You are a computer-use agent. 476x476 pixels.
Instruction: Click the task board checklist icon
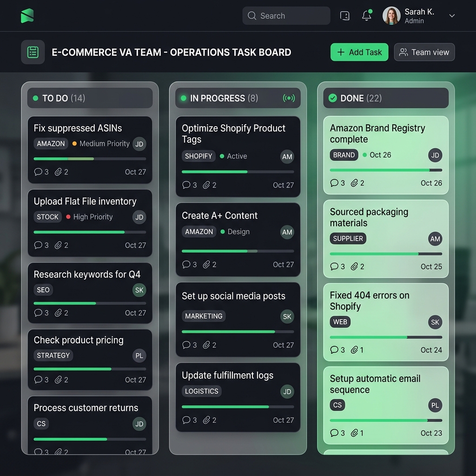click(x=33, y=52)
